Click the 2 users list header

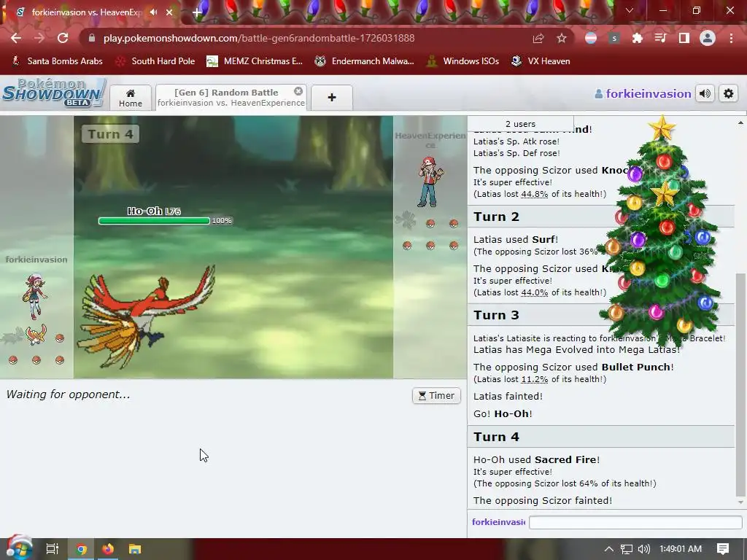click(x=520, y=124)
